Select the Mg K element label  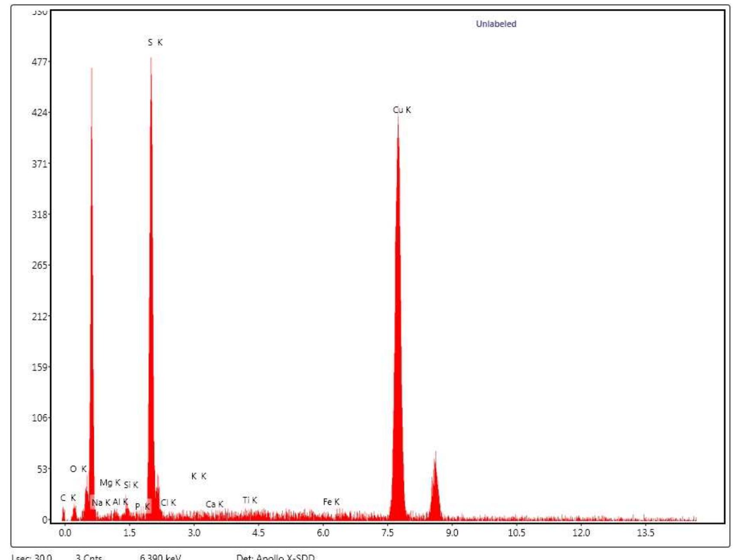point(110,483)
